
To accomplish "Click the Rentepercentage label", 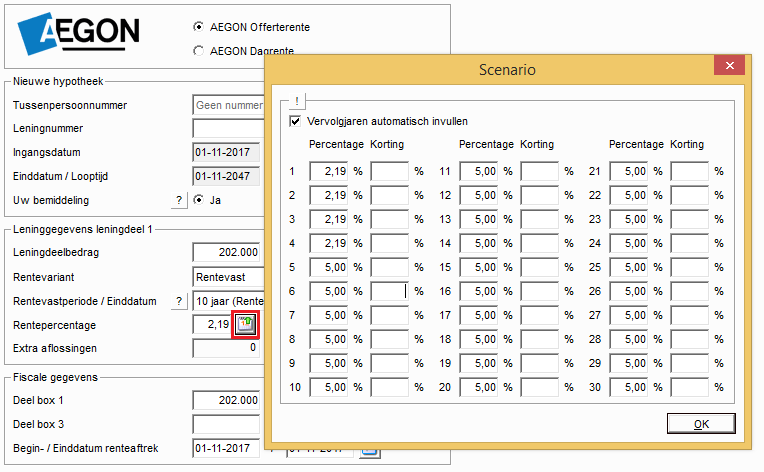I will [x=55, y=325].
